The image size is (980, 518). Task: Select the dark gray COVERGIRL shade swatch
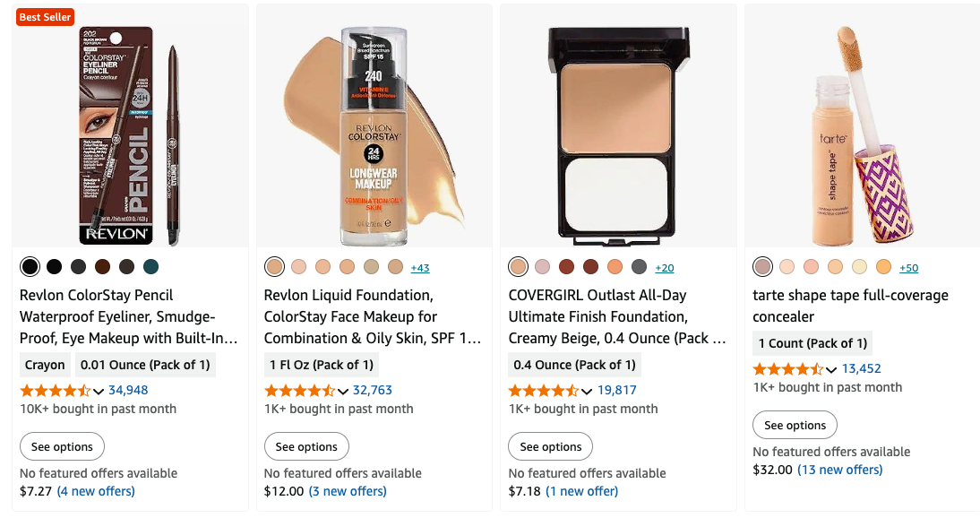639,266
